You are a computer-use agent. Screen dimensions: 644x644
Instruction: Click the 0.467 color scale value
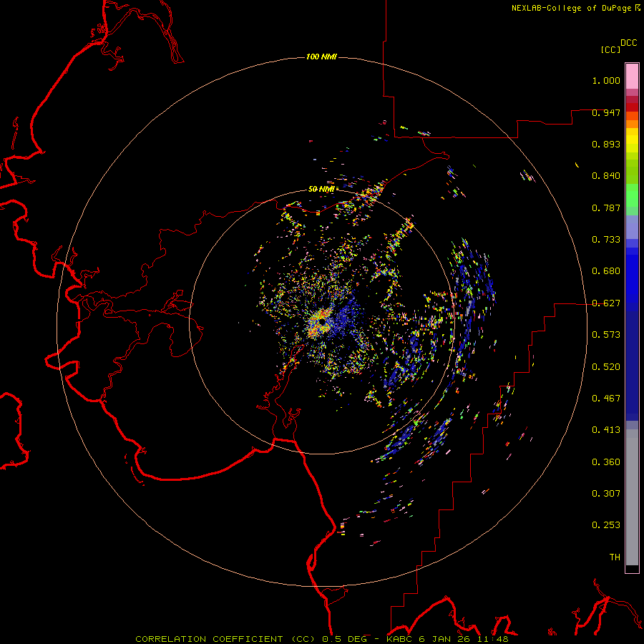606,399
